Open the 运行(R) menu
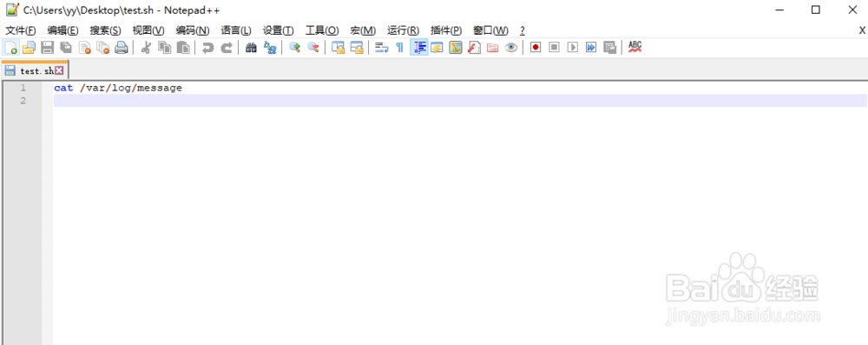 [403, 30]
